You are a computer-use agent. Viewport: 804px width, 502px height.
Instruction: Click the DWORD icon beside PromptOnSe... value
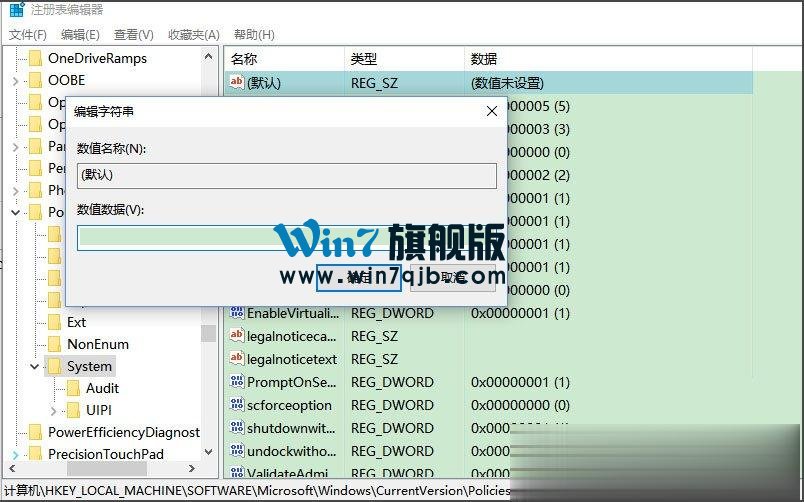(x=236, y=381)
